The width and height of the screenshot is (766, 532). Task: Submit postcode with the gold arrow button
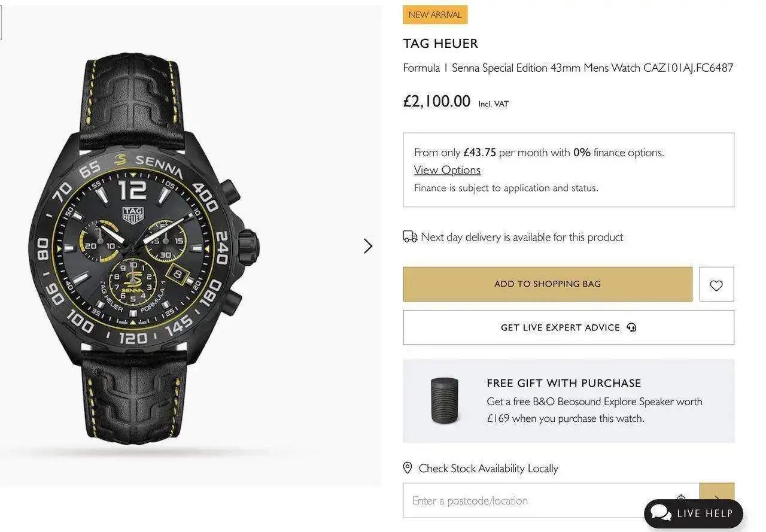[717, 491]
